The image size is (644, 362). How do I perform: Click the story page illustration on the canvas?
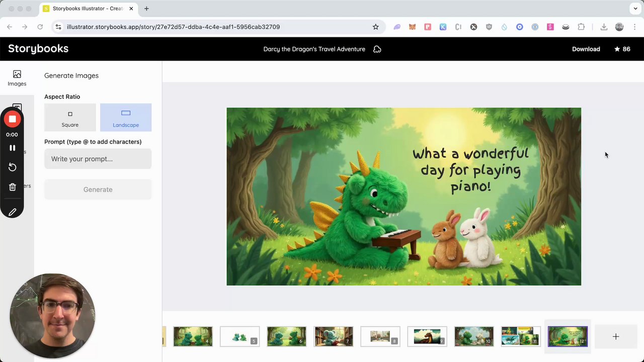click(404, 197)
